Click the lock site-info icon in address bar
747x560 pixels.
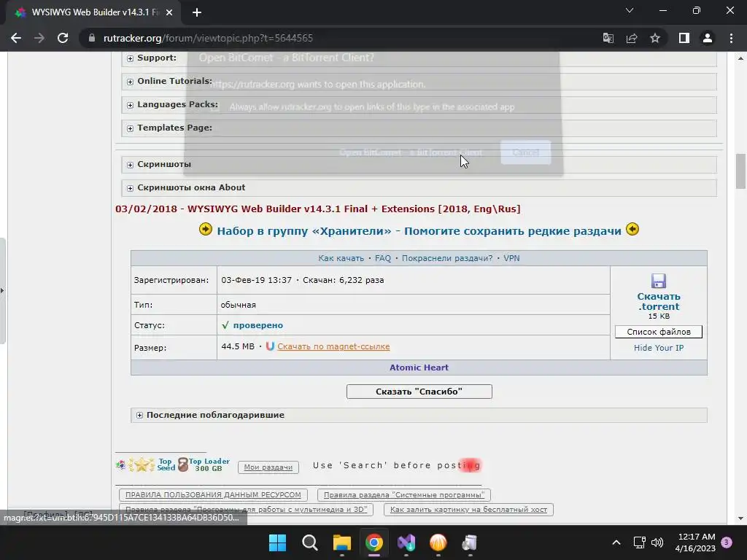coord(92,38)
